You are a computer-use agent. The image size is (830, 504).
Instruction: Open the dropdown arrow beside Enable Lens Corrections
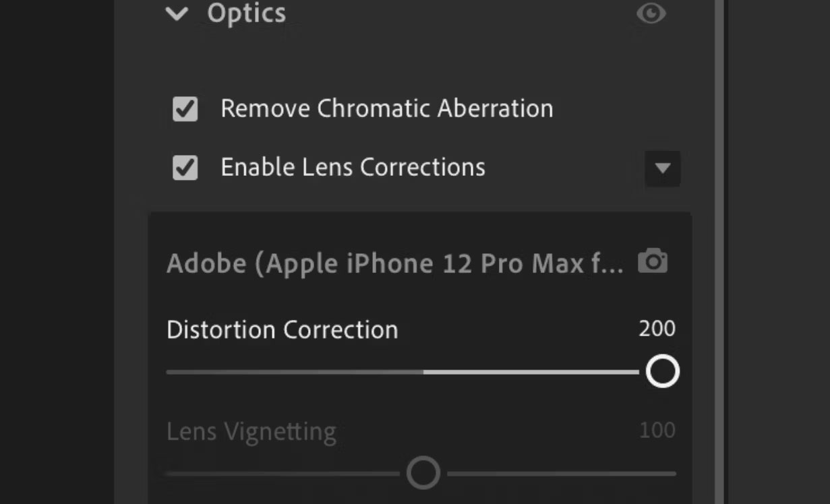(x=663, y=168)
